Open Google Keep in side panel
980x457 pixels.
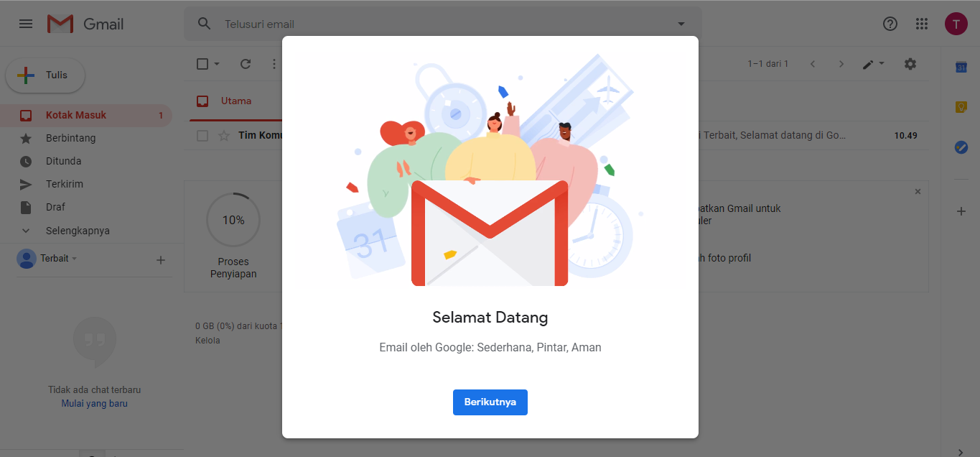pos(961,107)
